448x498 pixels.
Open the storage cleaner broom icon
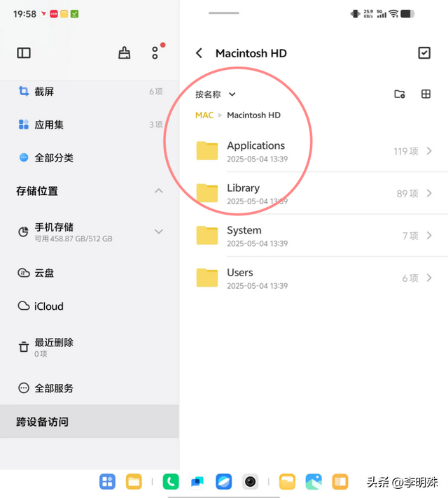(x=124, y=52)
